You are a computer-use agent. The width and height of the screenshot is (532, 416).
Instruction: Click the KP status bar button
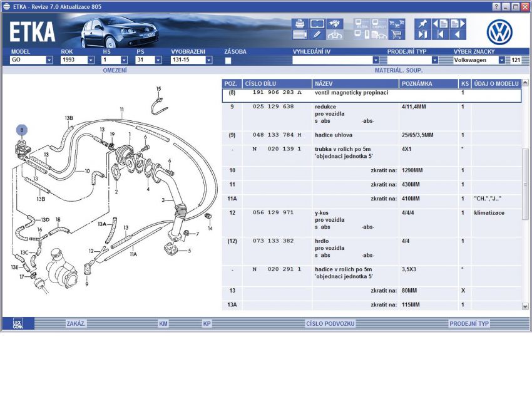[x=207, y=324]
